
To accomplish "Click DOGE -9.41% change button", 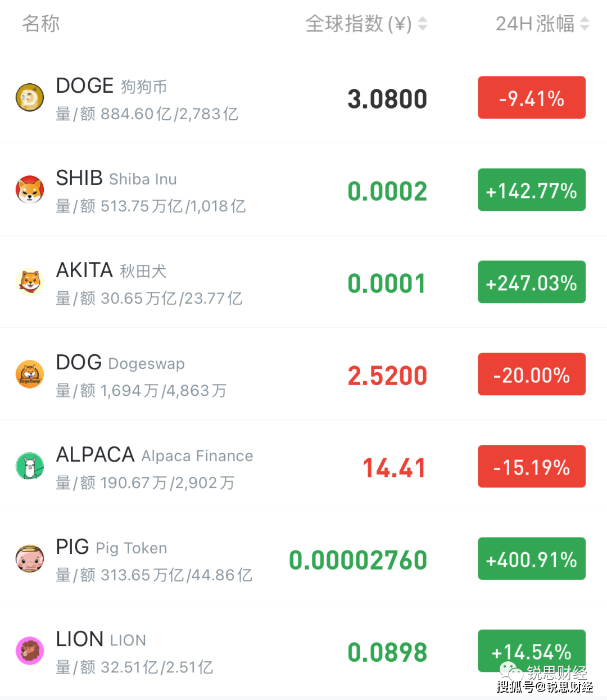I will point(531,98).
